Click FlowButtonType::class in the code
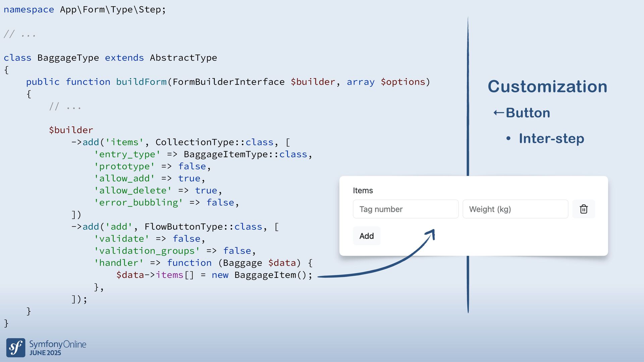Image resolution: width=644 pixels, height=362 pixels. pos(203,227)
